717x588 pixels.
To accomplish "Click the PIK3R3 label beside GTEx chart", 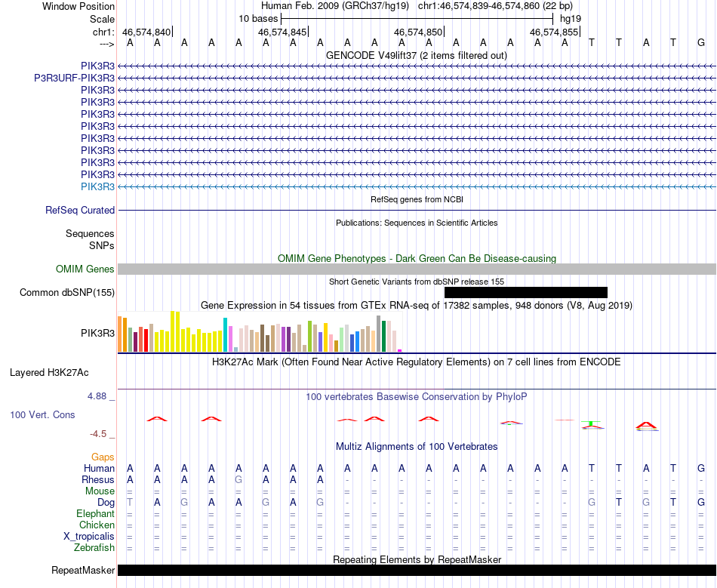I will point(97,334).
